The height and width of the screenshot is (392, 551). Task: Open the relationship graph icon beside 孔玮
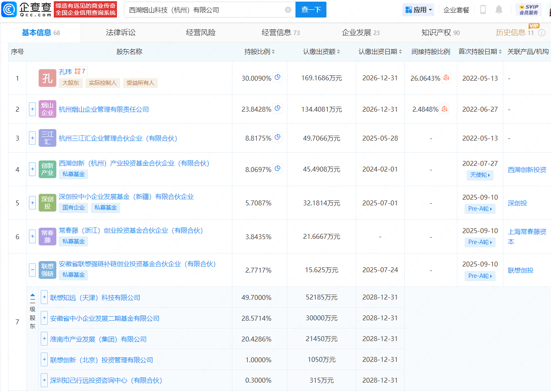77,72
